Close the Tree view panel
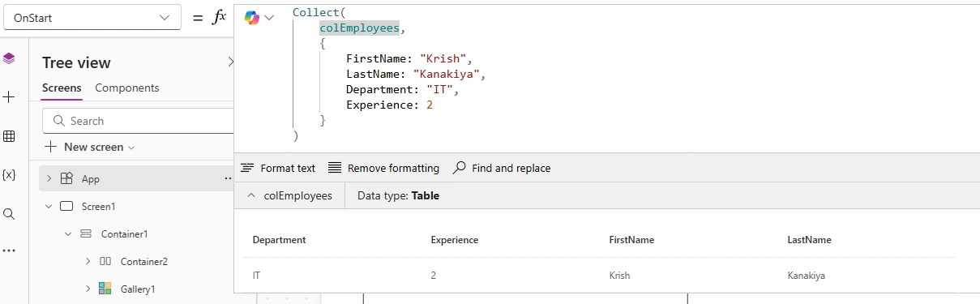Image resolution: width=980 pixels, height=304 pixels. pos(230,62)
